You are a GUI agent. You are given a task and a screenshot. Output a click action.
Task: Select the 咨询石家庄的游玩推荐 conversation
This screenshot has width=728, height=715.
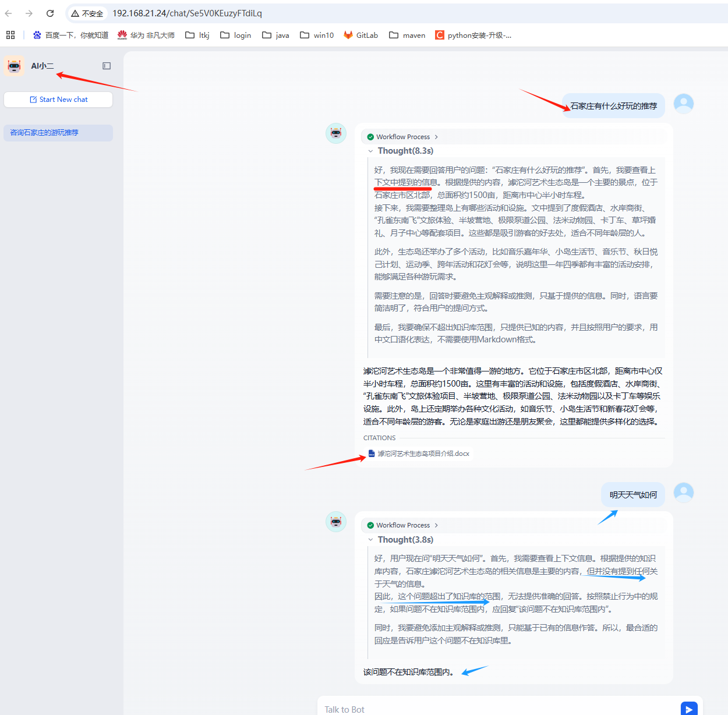58,133
